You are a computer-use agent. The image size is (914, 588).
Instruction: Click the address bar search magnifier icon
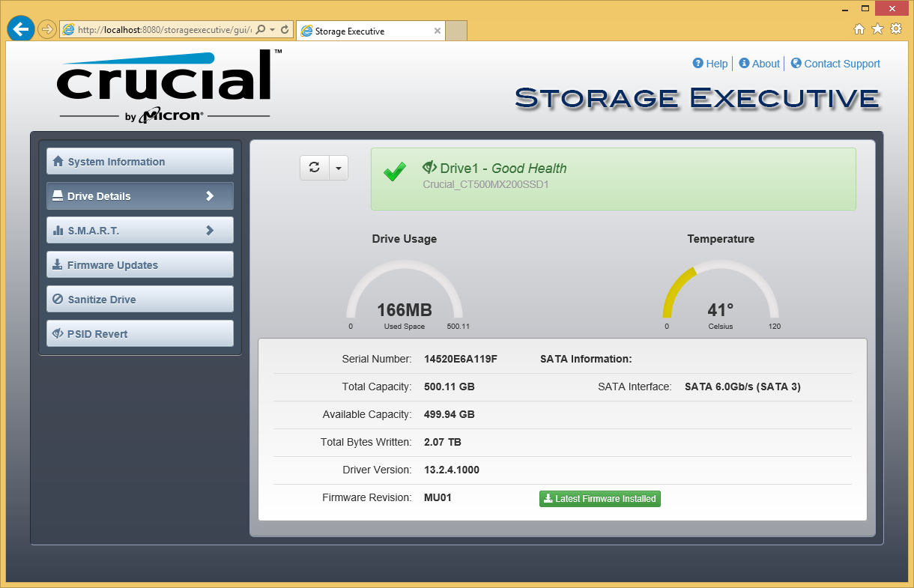pos(261,30)
